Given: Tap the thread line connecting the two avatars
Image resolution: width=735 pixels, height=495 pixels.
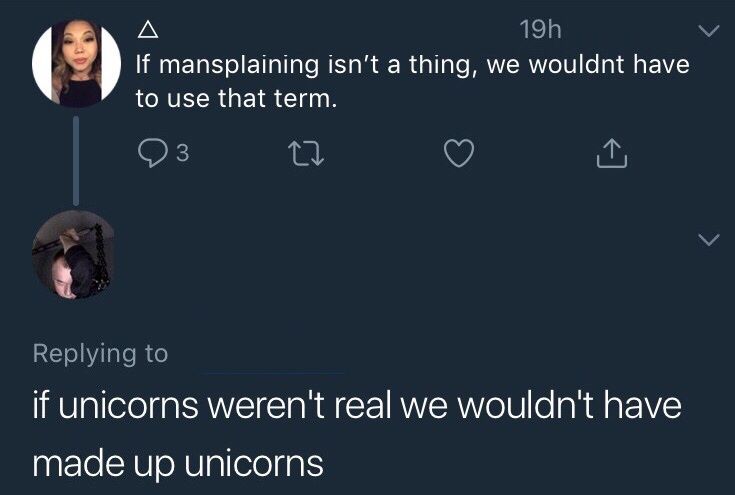Looking at the screenshot, I should click(x=76, y=160).
